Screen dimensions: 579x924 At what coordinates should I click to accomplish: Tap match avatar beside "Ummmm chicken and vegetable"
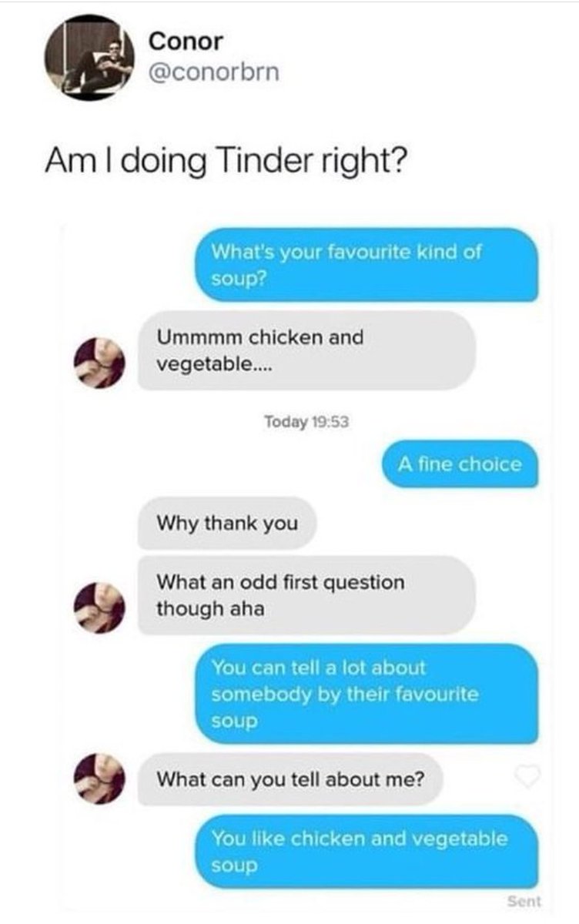[100, 363]
